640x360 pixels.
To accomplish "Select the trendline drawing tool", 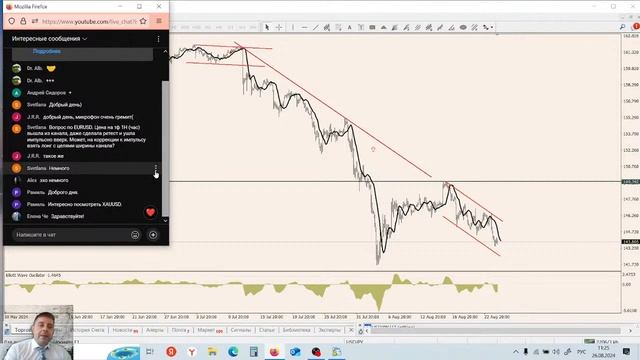I will (316, 27).
